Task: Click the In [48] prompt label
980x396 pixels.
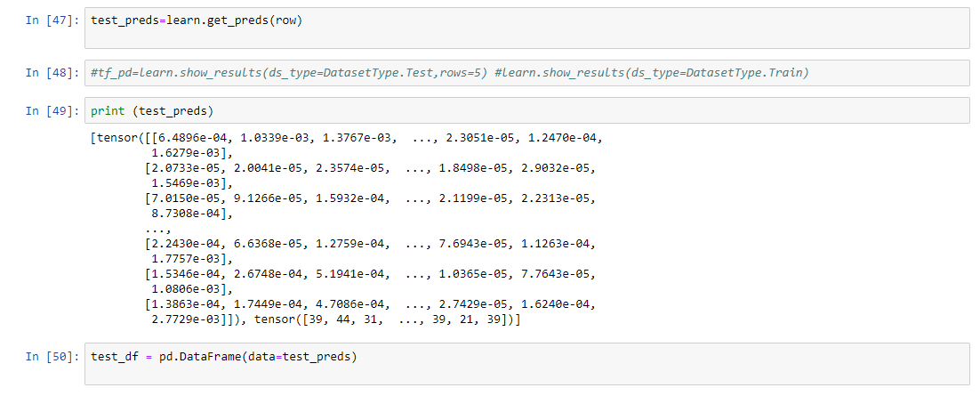Action: (52, 73)
